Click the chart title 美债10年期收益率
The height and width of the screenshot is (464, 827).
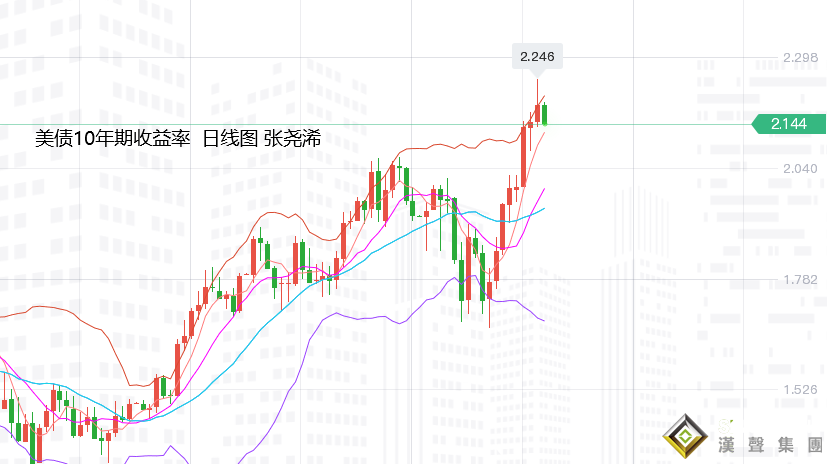pyautogui.click(x=112, y=139)
